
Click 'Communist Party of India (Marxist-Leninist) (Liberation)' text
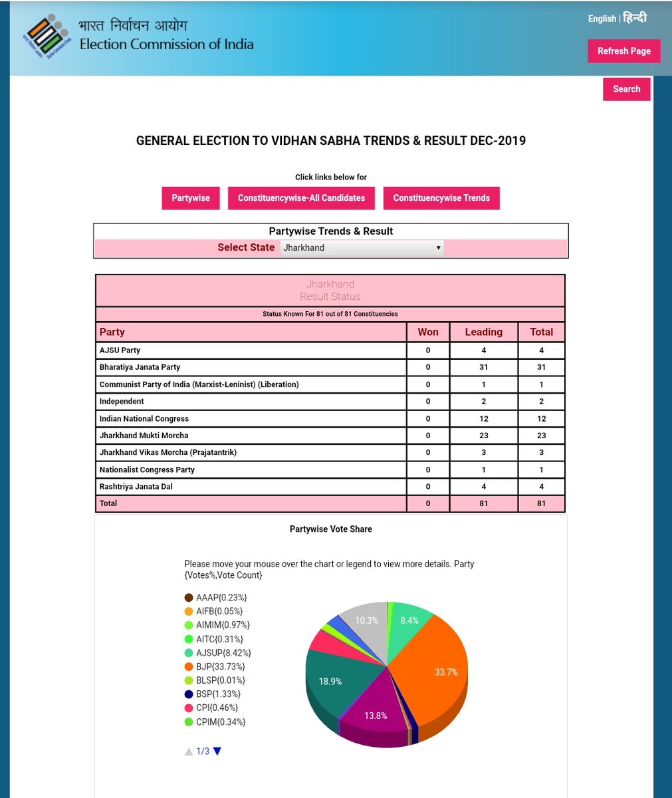pos(199,384)
